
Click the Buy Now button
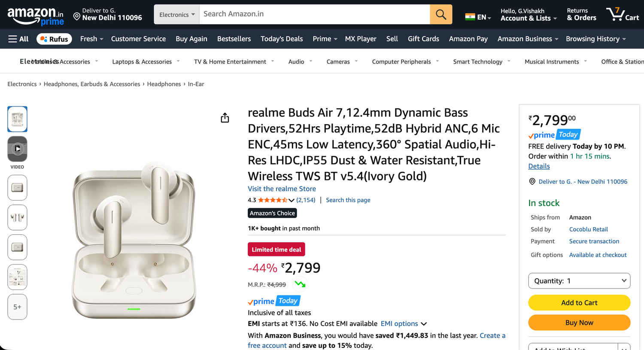click(x=579, y=323)
